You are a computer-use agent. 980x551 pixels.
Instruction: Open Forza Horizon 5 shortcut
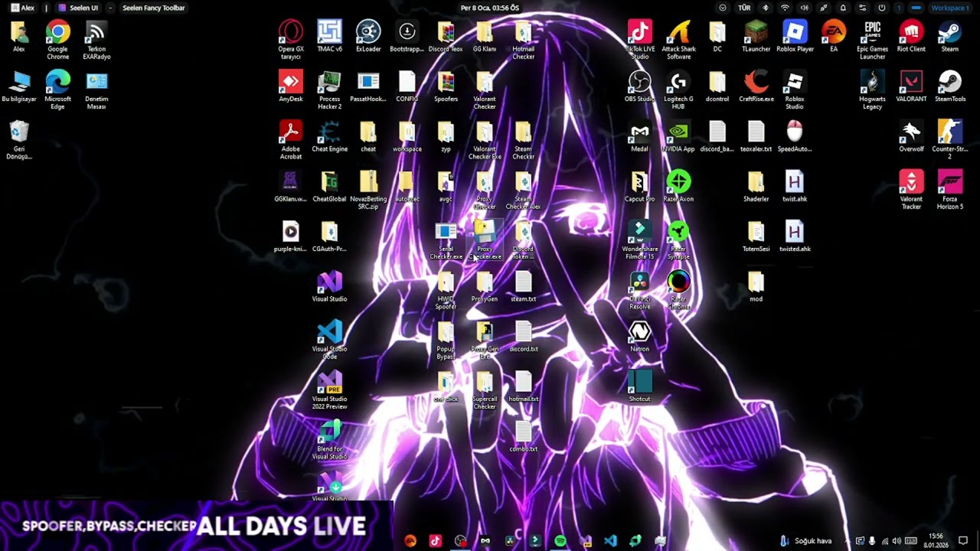pos(950,190)
